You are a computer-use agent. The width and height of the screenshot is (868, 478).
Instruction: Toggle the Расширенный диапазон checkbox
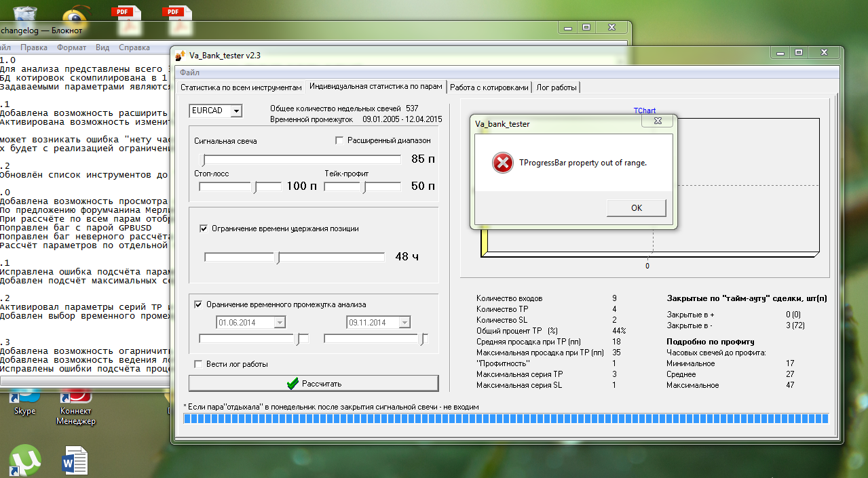341,140
